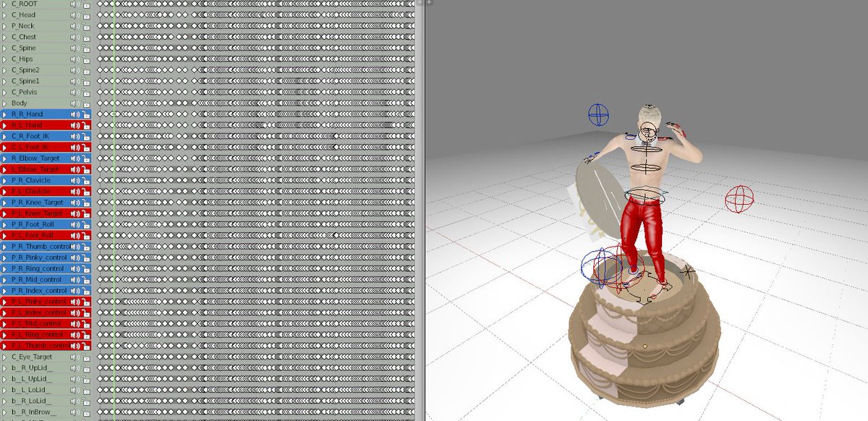Select the P_L_Ring_control channel name
The height and width of the screenshot is (421, 868).
click(x=37, y=335)
